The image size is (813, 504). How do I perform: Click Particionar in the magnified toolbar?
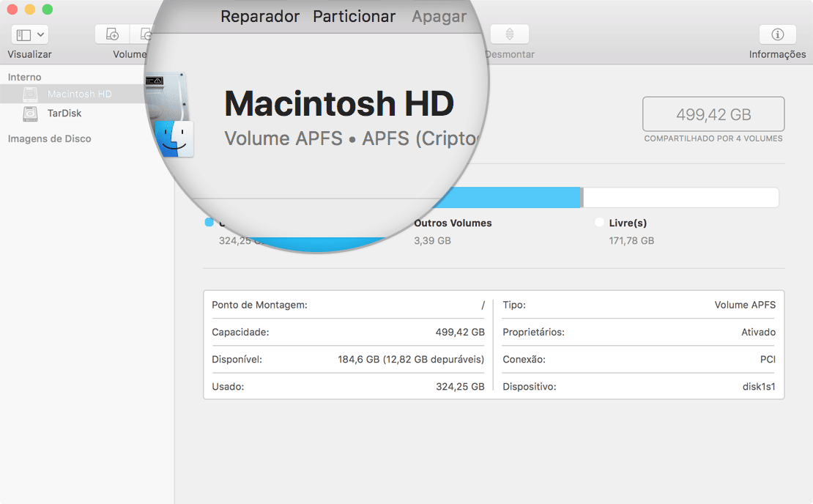pyautogui.click(x=354, y=16)
